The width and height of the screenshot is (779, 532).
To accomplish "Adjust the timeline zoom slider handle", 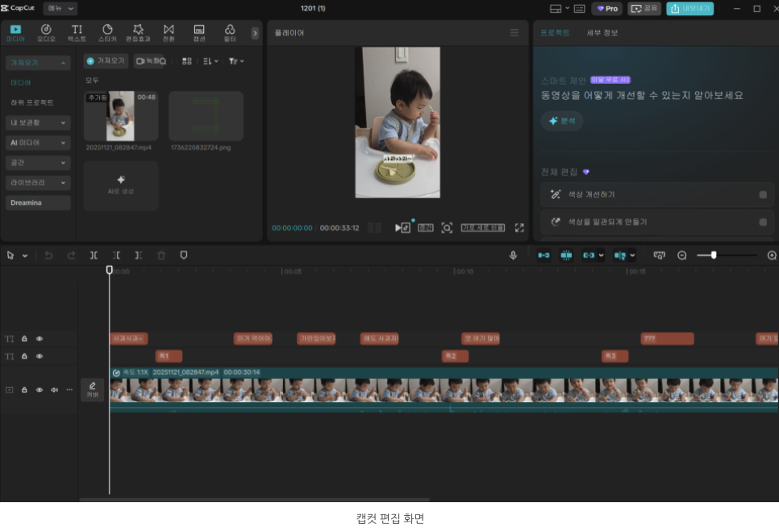I will (x=714, y=256).
